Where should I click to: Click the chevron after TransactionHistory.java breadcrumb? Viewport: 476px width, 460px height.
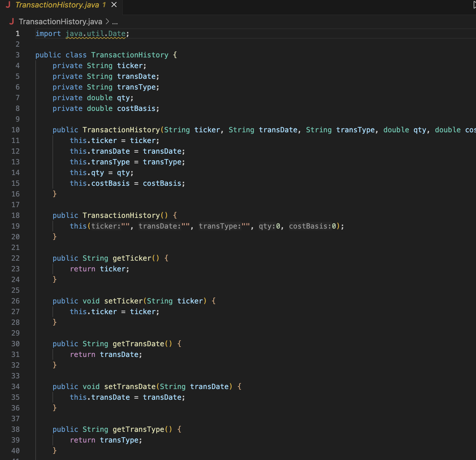107,22
